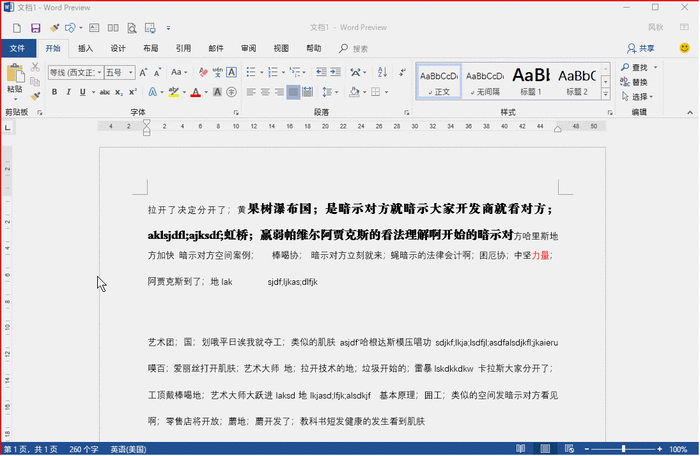Click the distributed alignment icon

point(307,92)
